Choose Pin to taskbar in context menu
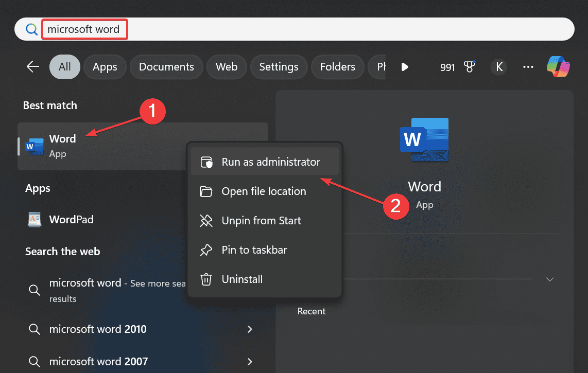The width and height of the screenshot is (588, 373). pyautogui.click(x=265, y=250)
